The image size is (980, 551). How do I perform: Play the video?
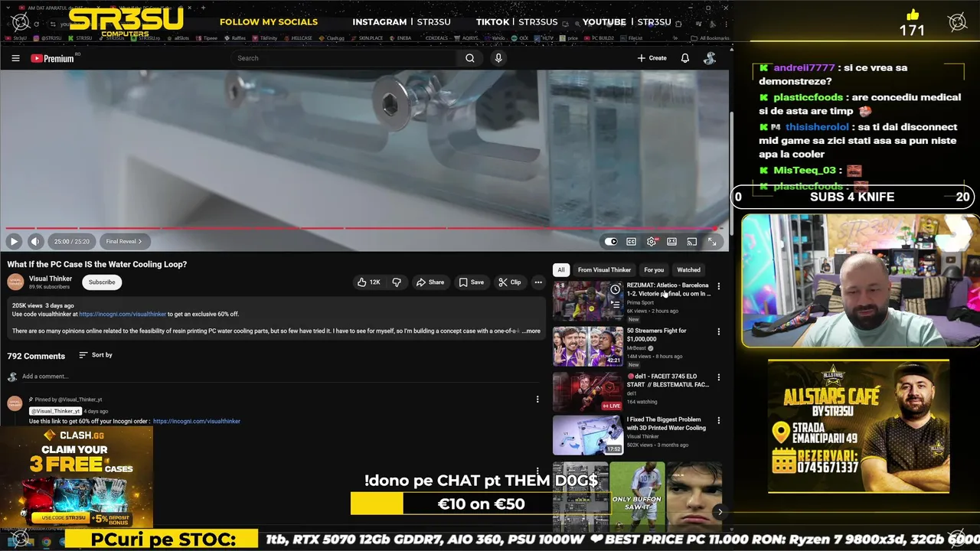point(14,241)
